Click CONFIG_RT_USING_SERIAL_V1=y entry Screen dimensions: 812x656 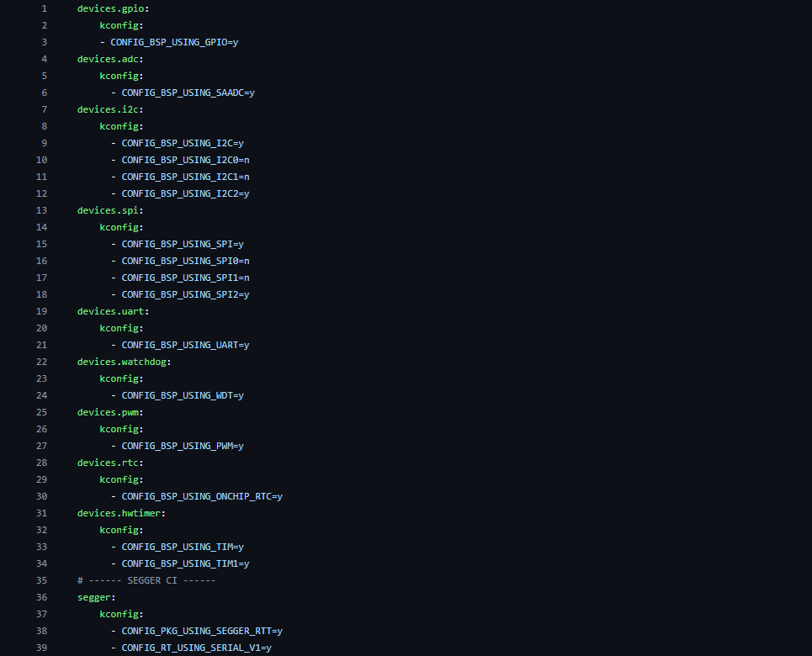click(196, 648)
